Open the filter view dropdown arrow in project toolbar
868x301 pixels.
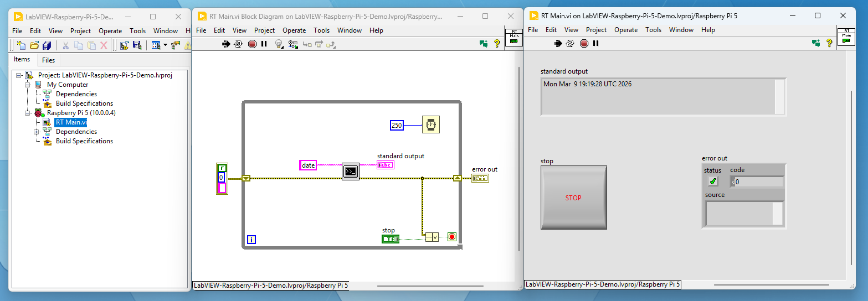coord(165,45)
